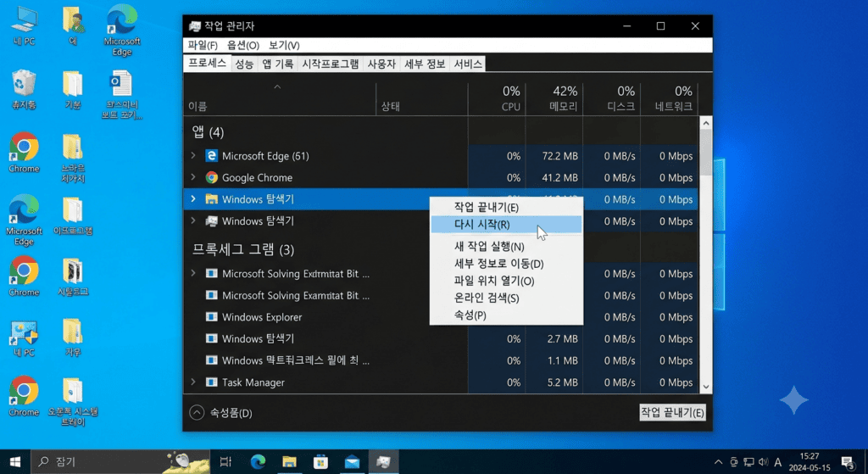Choose 파일 위치 열기(O) from the context menu

coord(506,281)
